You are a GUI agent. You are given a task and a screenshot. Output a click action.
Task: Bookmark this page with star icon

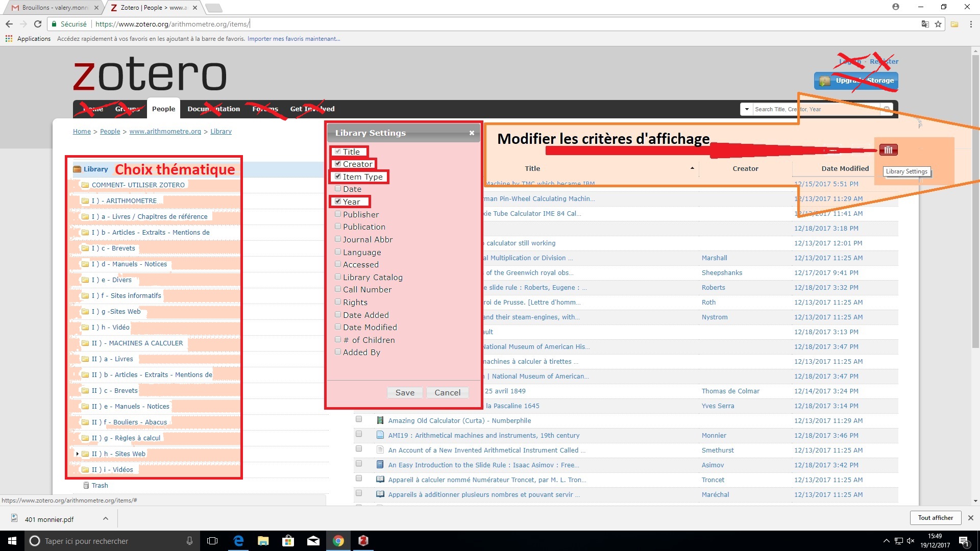938,24
